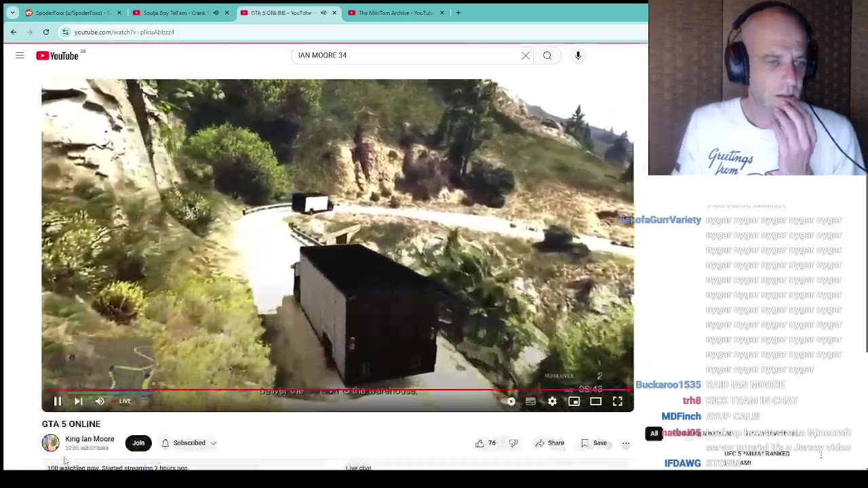Viewport: 868px width, 488px height.
Task: Click the webcam overlay of streamer
Action: (757, 88)
